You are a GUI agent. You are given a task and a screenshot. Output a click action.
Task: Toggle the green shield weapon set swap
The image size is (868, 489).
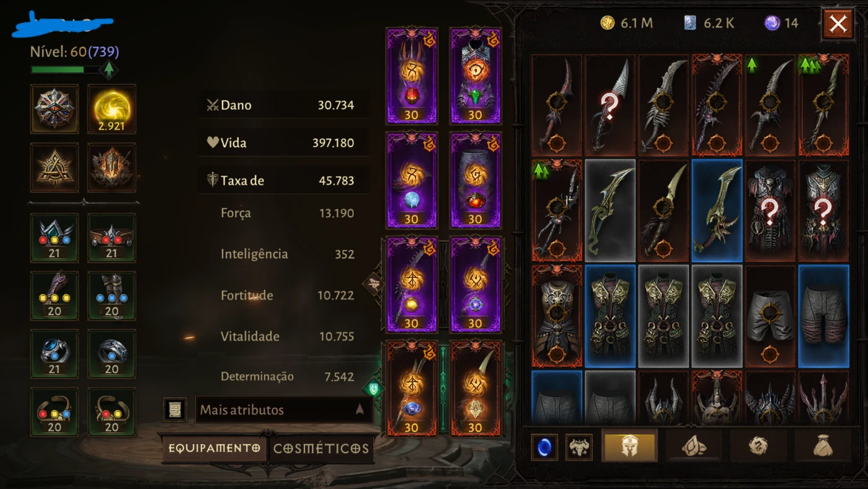(373, 388)
